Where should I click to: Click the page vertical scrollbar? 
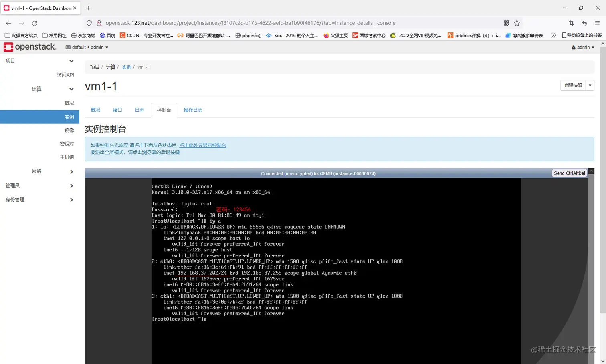(603, 179)
